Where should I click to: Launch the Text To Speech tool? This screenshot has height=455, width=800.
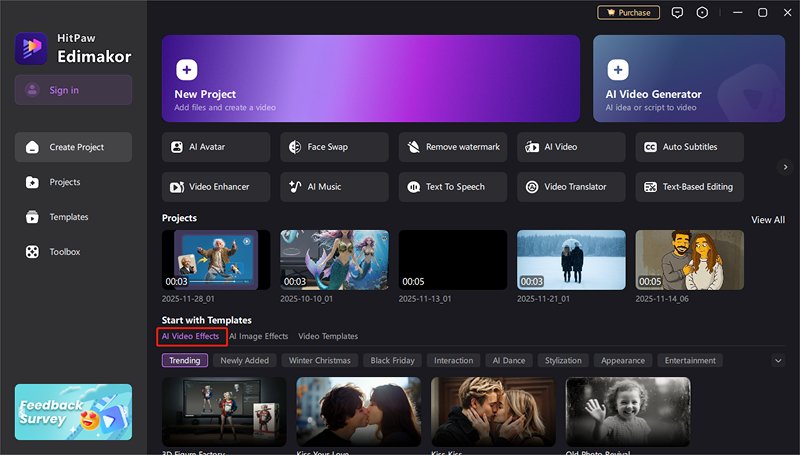[x=452, y=187]
